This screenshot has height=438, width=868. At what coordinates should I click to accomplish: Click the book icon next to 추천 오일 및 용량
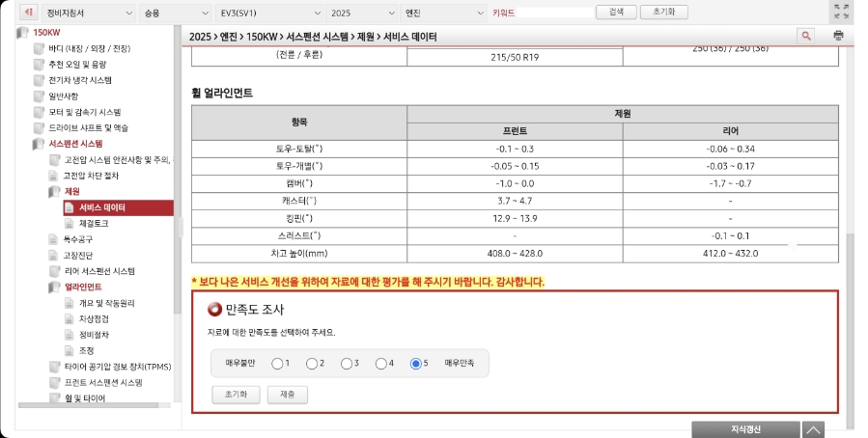(x=39, y=64)
